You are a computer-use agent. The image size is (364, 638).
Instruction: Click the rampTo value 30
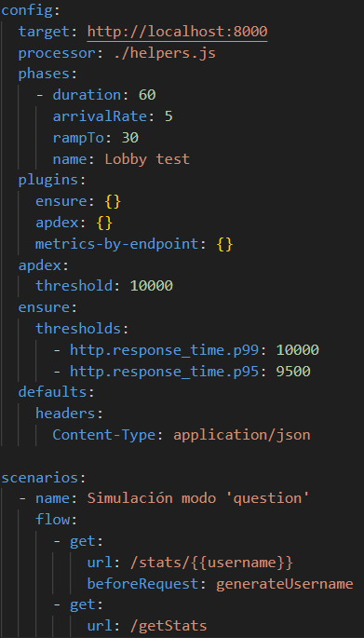point(130,138)
